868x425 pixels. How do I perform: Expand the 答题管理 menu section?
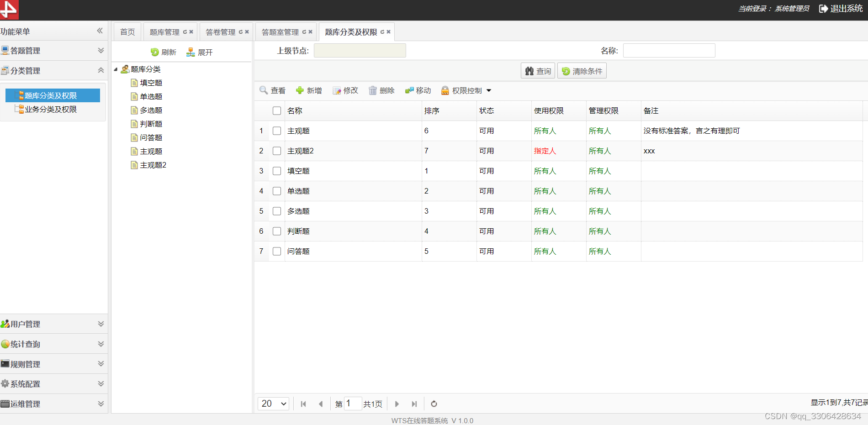[x=101, y=50]
